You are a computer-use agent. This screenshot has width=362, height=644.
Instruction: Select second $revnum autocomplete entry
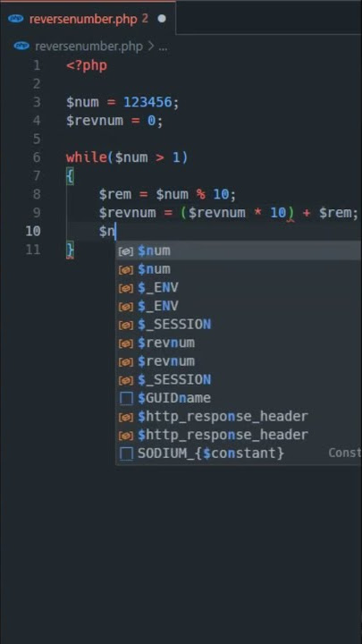[239, 361]
